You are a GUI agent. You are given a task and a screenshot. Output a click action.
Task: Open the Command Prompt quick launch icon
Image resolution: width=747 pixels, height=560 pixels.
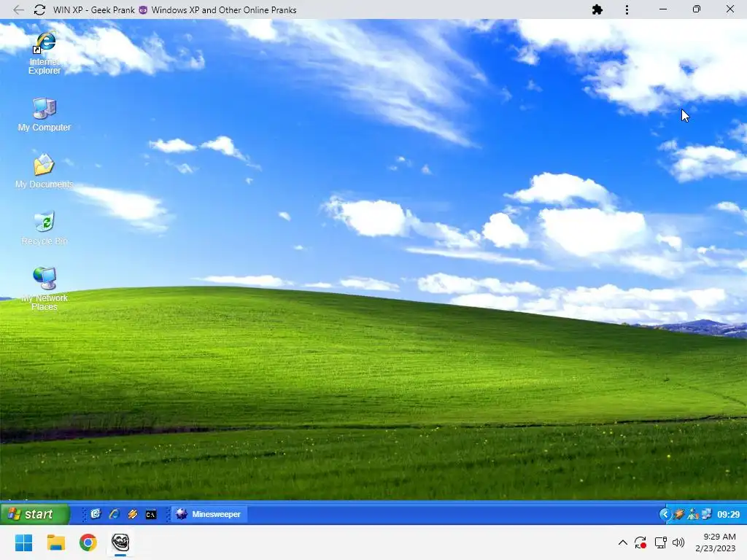pyautogui.click(x=151, y=514)
